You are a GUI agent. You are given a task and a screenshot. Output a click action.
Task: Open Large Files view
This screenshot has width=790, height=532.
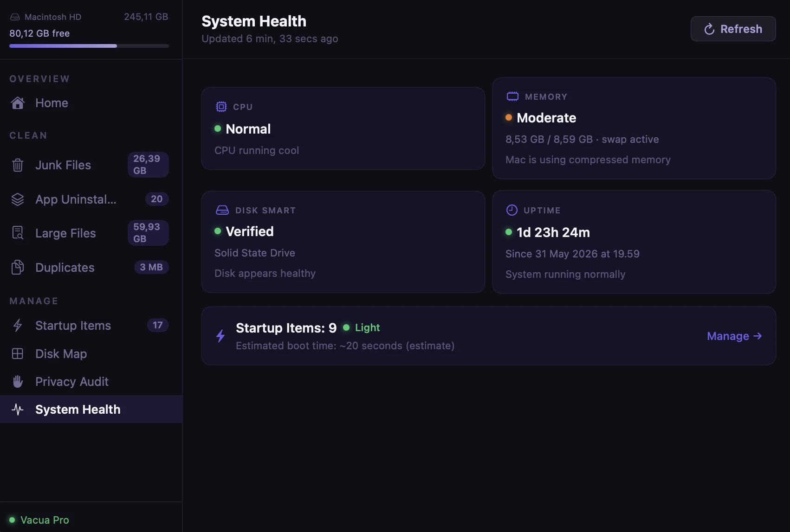click(x=91, y=233)
